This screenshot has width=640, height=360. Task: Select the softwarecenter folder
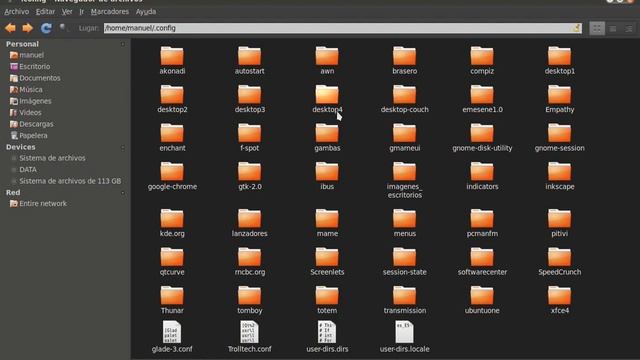[x=482, y=262]
